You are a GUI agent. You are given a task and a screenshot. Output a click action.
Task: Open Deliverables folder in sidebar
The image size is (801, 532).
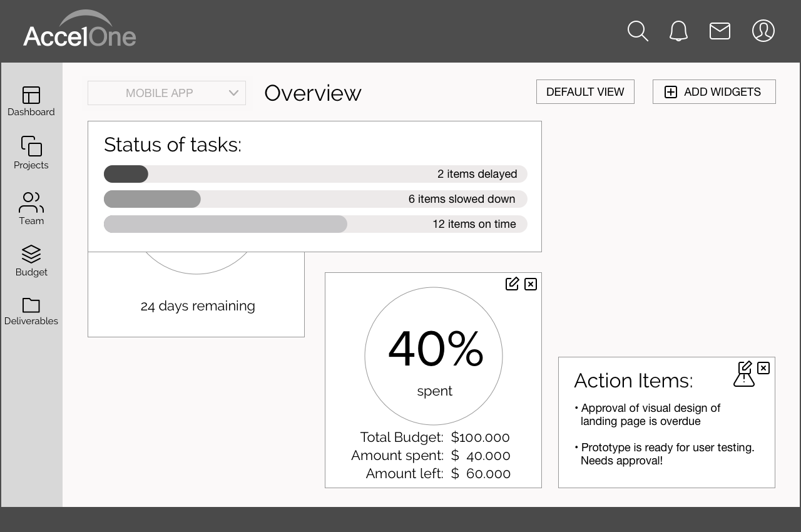(31, 311)
